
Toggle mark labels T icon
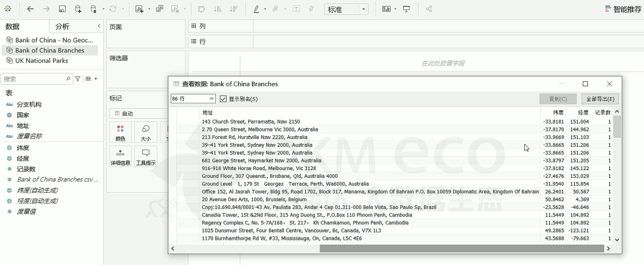tap(296, 8)
